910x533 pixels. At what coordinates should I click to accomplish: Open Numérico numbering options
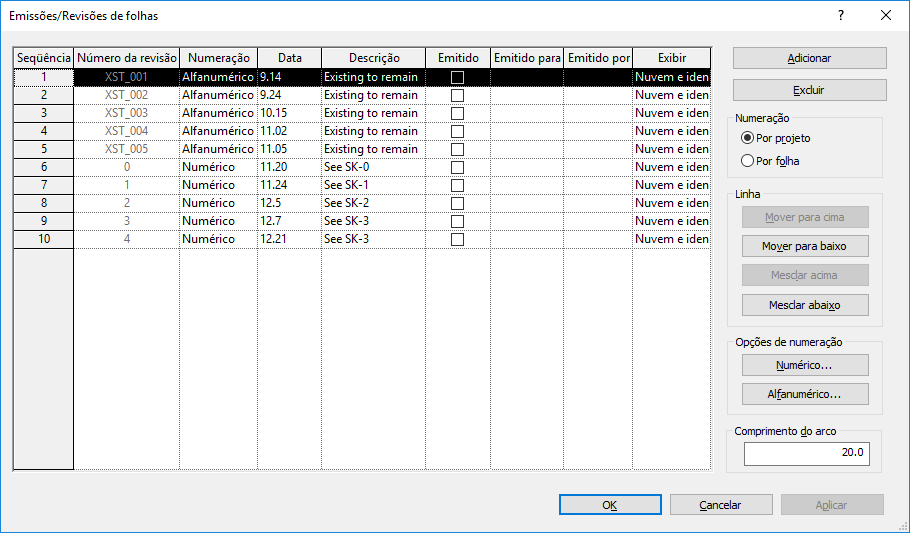coord(805,365)
